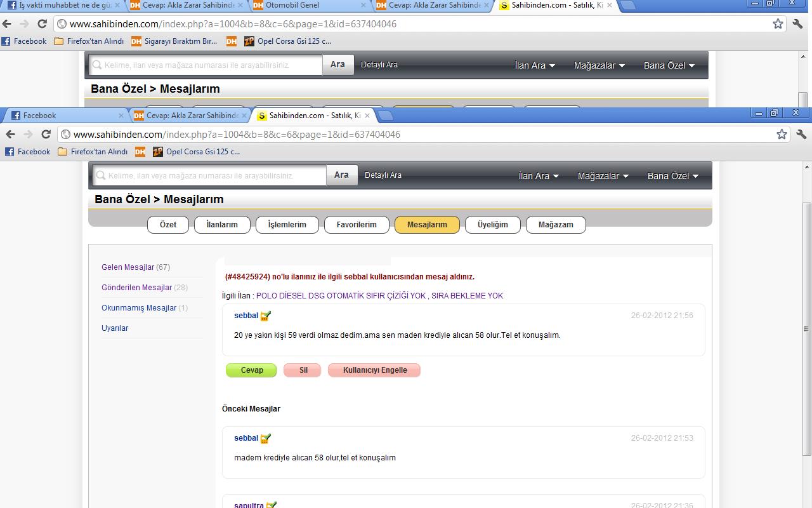Open the İşlemlerim section tab
Viewport: 812px width, 508px height.
coord(287,225)
